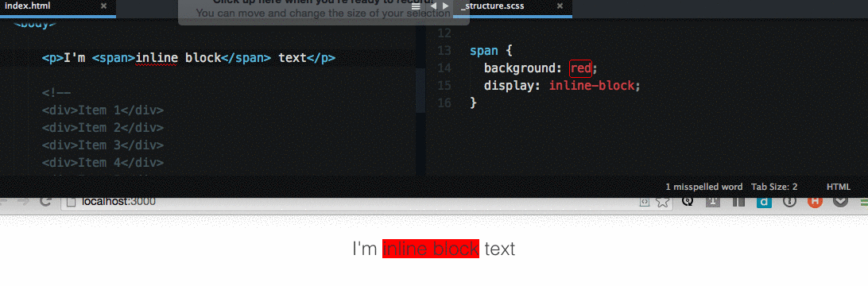This screenshot has height=286, width=868.
Task: Click the 'red' value in the SCSS editor
Action: pos(581,68)
